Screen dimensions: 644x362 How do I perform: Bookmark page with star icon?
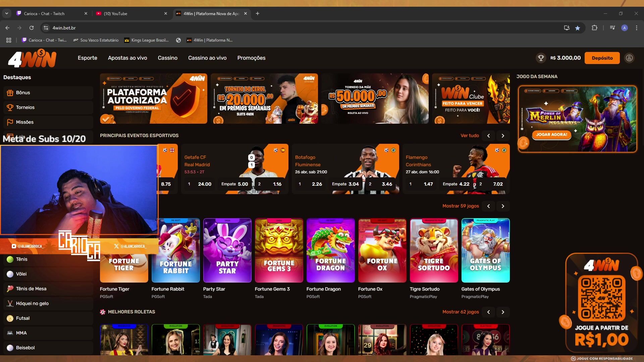pyautogui.click(x=578, y=28)
